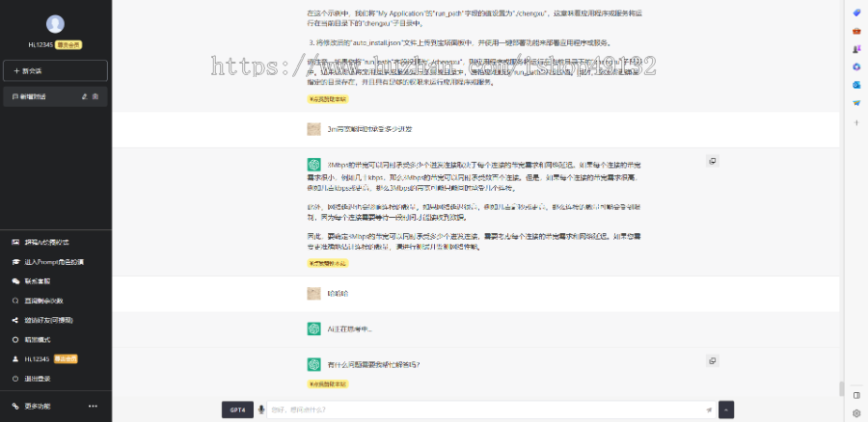Viewport: 868px width, 422px height.
Task: Copy the 3Mbps bandwidth answer with copy icon
Action: click(x=713, y=161)
